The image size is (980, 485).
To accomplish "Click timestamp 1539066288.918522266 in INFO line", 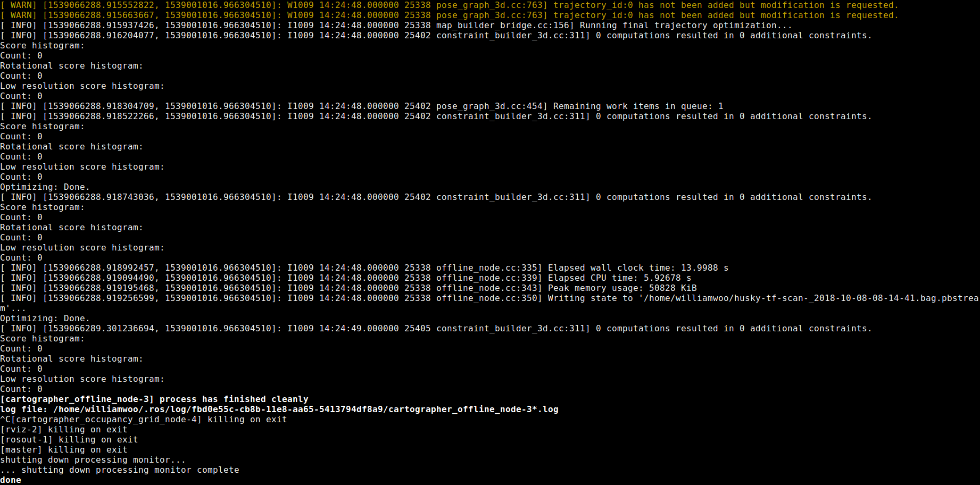I will pyautogui.click(x=101, y=116).
